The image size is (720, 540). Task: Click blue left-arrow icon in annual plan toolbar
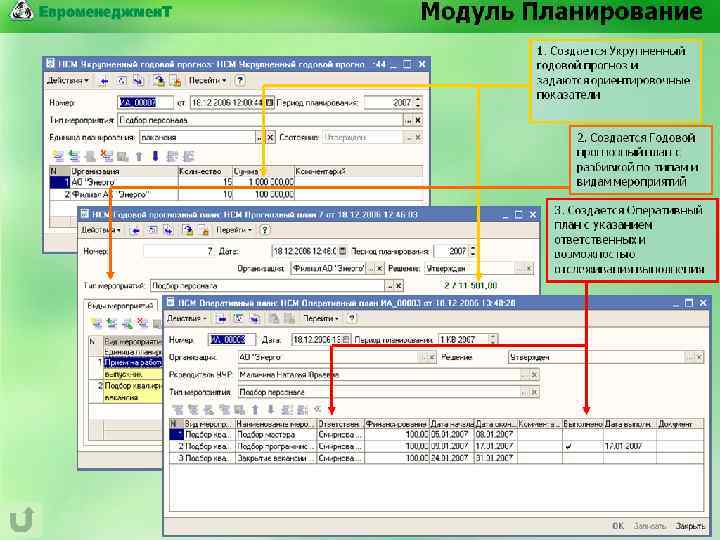click(135, 231)
